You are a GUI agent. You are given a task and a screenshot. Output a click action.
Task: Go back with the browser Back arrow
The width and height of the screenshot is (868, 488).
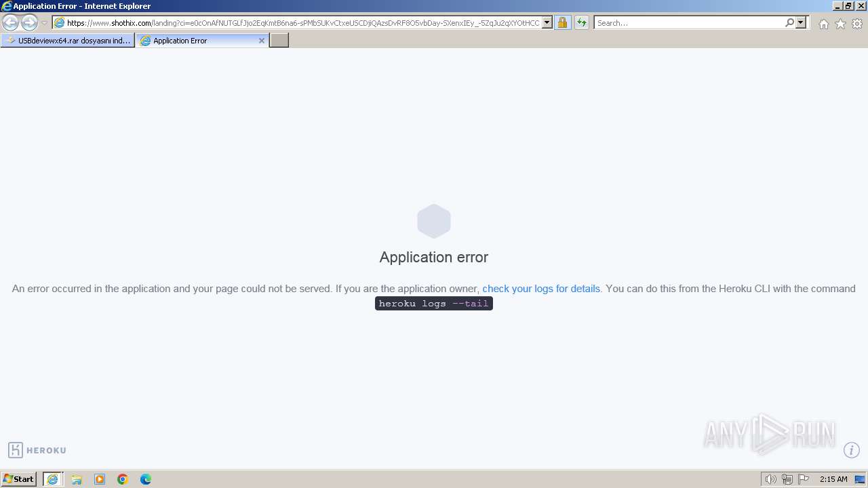tap(10, 23)
